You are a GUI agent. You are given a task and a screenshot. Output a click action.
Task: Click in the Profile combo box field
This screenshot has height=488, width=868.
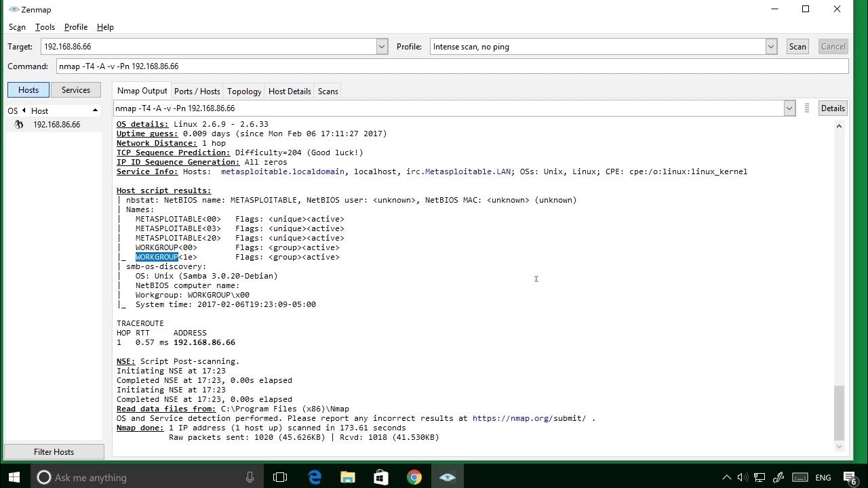click(598, 47)
